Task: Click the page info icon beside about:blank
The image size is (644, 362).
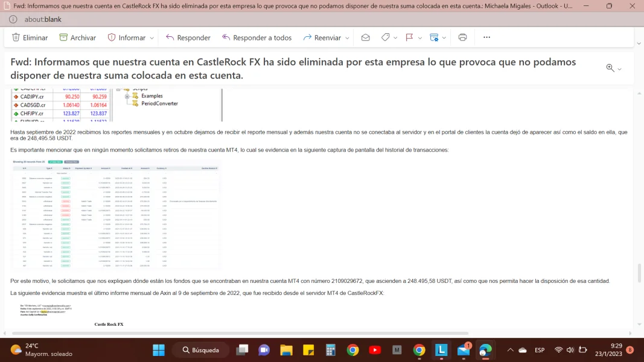Action: pyautogui.click(x=13, y=19)
